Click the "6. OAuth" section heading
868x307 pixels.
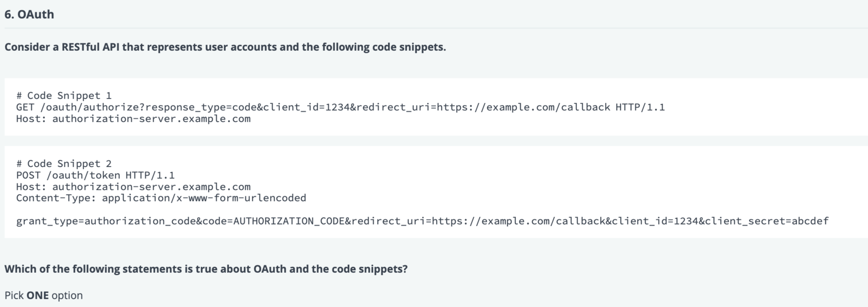click(29, 14)
